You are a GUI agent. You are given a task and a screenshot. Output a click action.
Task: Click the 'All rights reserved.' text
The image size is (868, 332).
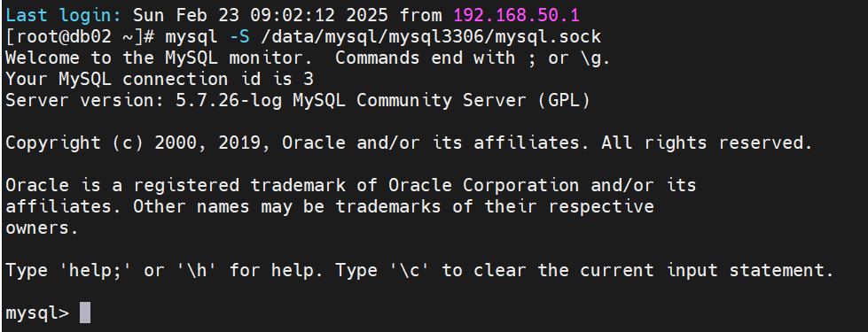pos(707,143)
